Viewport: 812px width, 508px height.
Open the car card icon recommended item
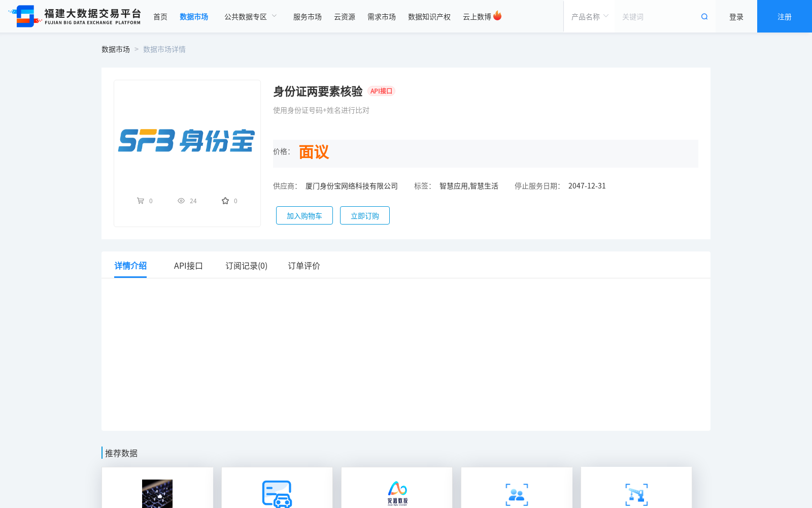[x=277, y=494]
